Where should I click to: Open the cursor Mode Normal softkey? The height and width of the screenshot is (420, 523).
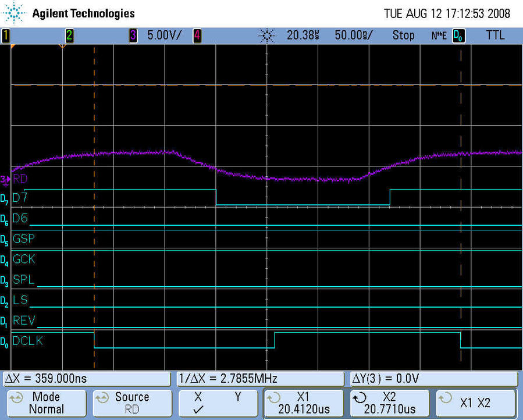tap(46, 403)
